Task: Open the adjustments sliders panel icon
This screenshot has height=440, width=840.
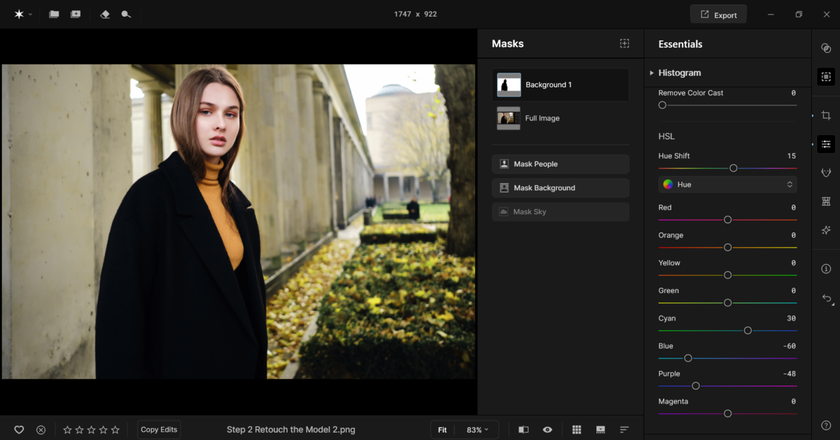Action: [826, 144]
